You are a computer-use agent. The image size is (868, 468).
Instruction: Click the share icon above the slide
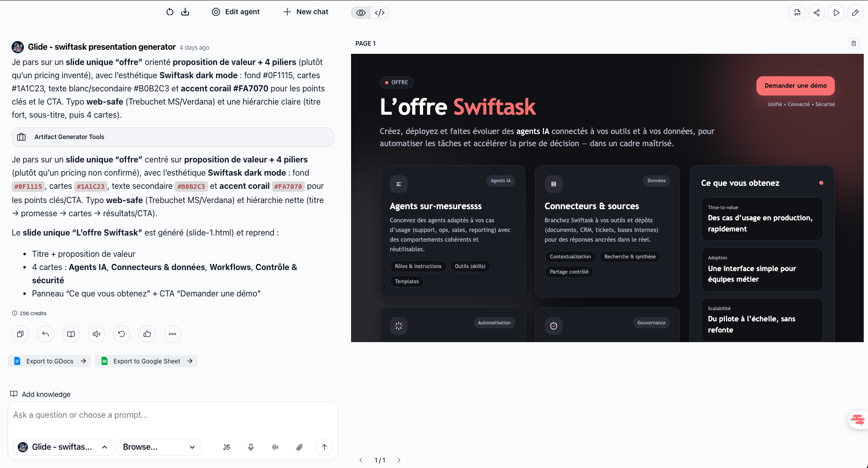pyautogui.click(x=817, y=13)
